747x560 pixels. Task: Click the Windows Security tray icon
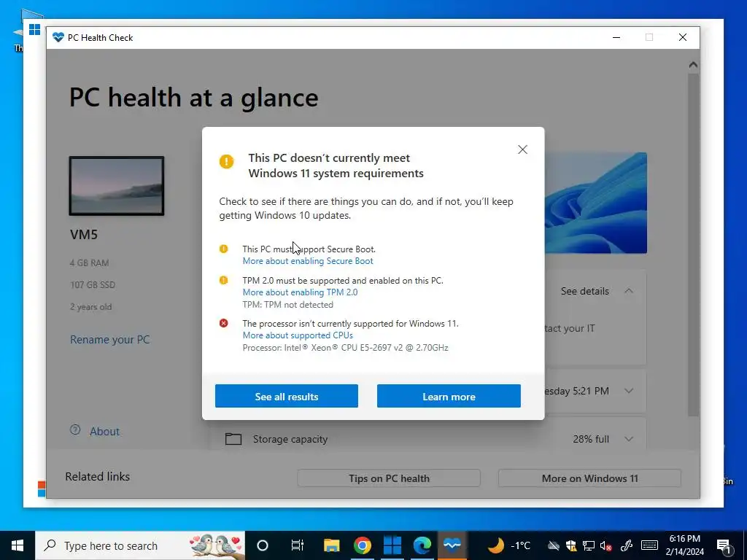570,545
